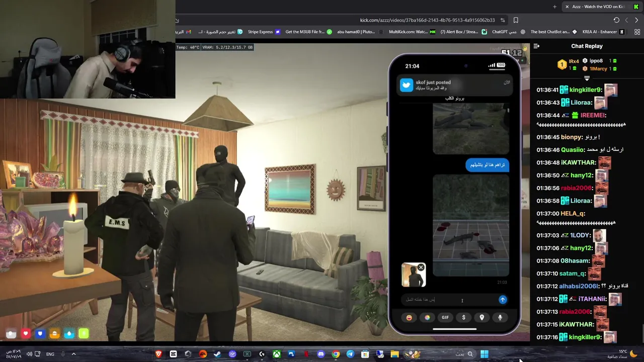The height and width of the screenshot is (362, 644).
Task: Open the Windows Start menu
Action: pos(484,354)
